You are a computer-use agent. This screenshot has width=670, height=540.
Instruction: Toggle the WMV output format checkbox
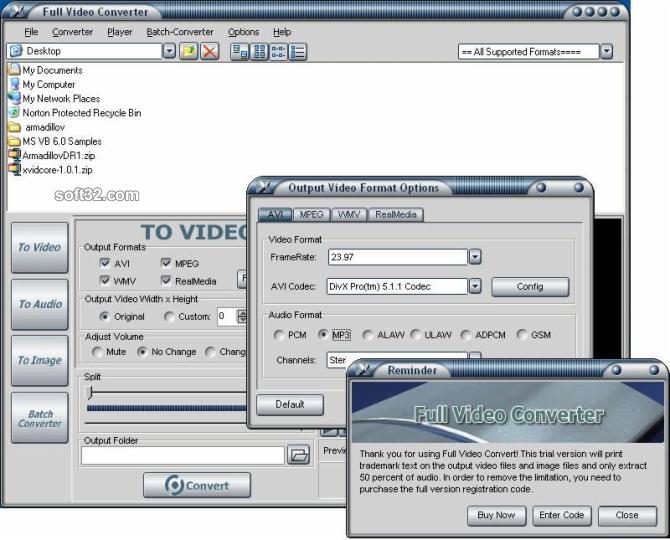(x=105, y=280)
